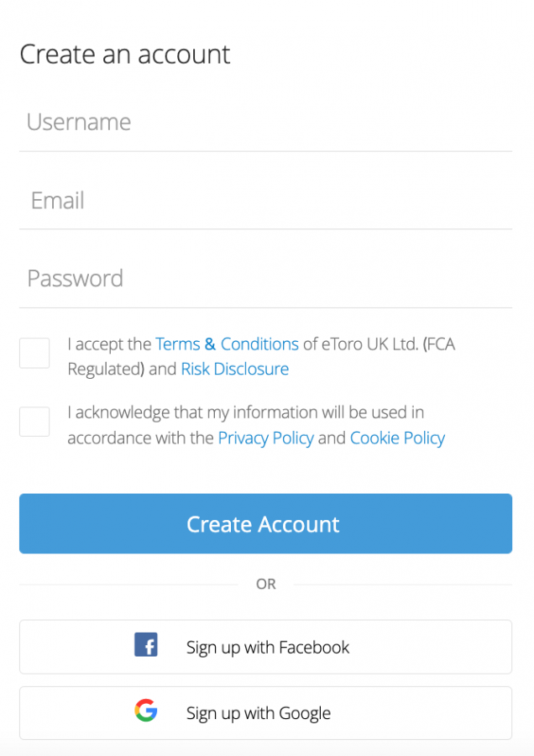534x756 pixels.
Task: Tick the Terms & Conditions acceptance checkbox
Action: pos(34,353)
